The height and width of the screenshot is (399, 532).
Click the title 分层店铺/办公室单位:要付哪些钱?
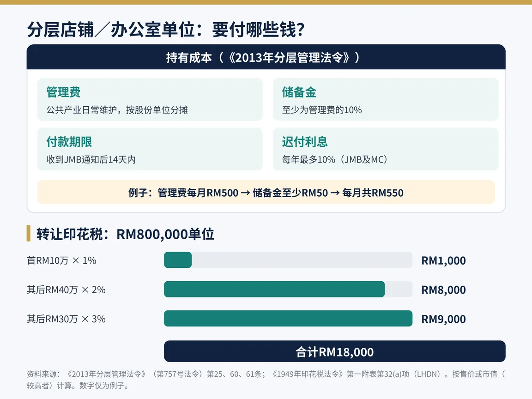(166, 30)
